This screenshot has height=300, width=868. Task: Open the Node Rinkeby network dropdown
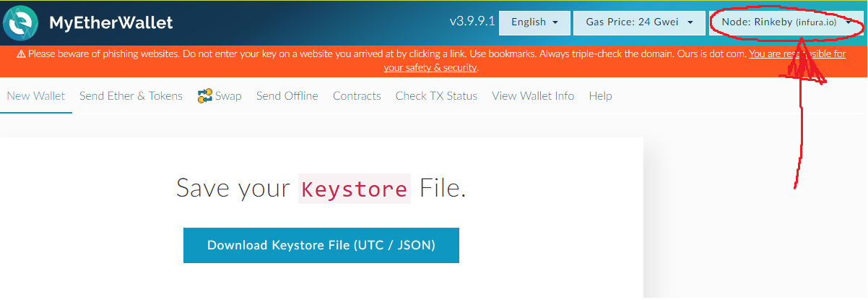point(787,22)
